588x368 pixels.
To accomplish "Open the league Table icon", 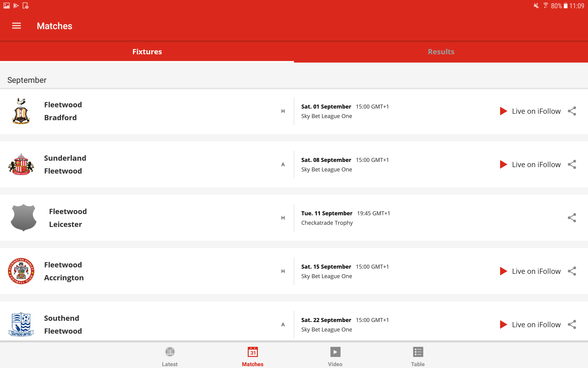I will pos(418,352).
